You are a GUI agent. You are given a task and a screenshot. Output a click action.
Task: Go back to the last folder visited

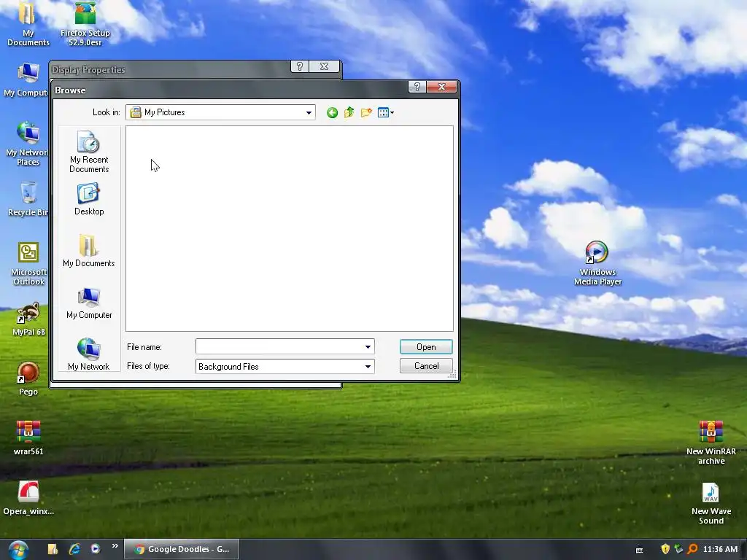[x=332, y=112]
